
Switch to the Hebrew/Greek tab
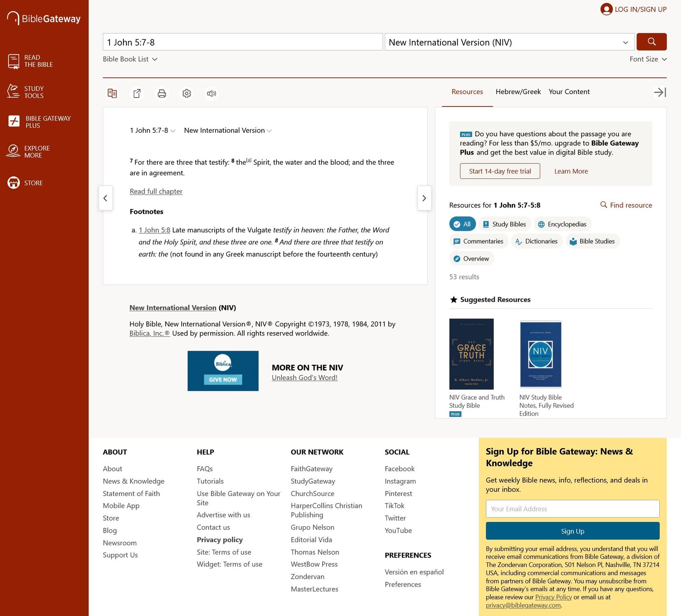(518, 92)
